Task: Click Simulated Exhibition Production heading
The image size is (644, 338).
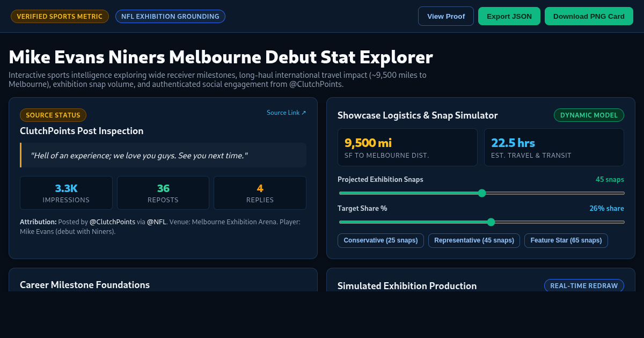Action: [407, 286]
